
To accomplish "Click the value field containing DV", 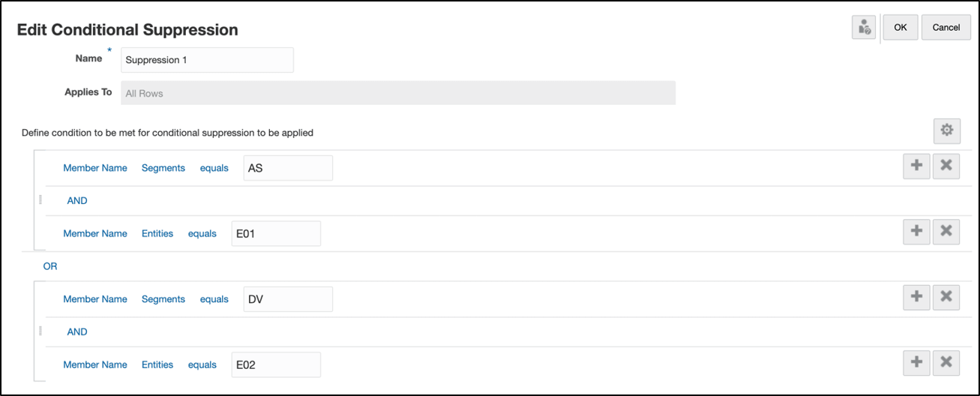I will [288, 299].
